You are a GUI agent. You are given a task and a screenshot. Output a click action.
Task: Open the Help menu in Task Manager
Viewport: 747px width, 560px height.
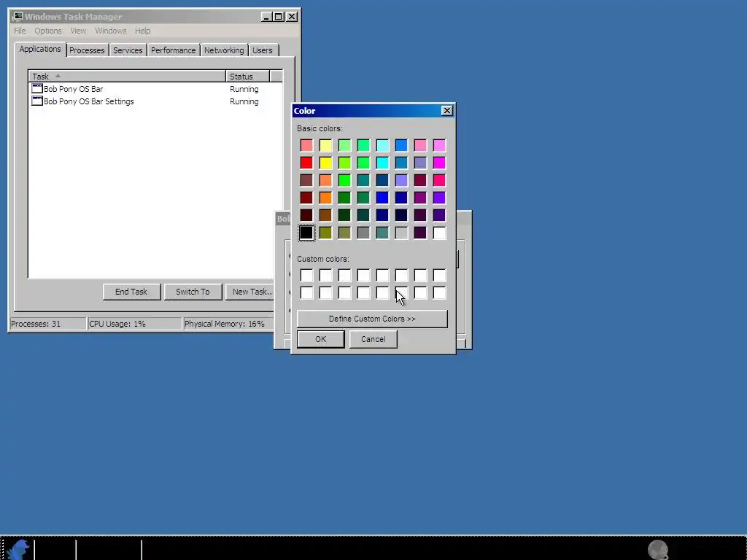click(142, 31)
